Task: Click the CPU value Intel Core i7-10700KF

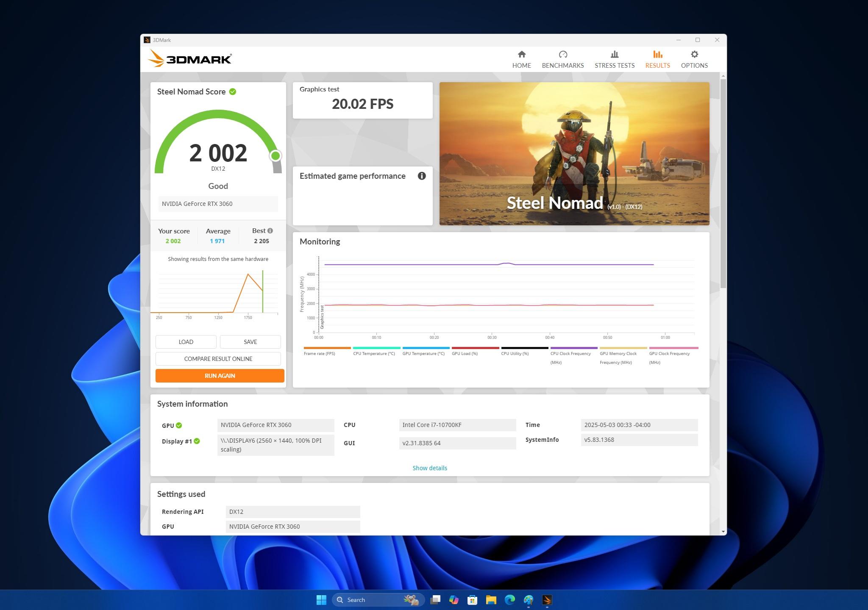Action: [x=457, y=425]
